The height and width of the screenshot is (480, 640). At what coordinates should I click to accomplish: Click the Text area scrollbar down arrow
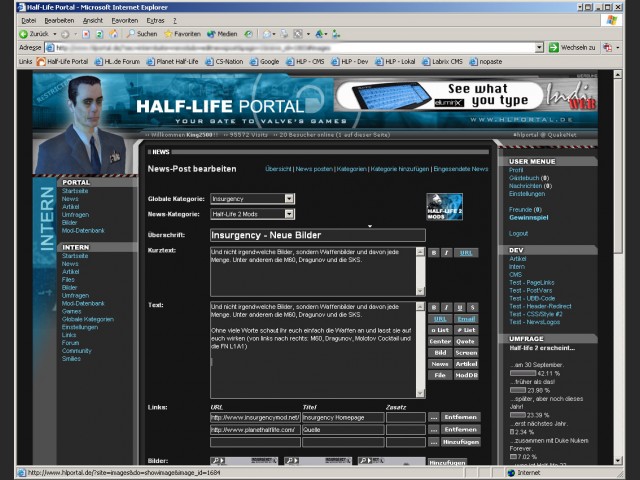[420, 393]
